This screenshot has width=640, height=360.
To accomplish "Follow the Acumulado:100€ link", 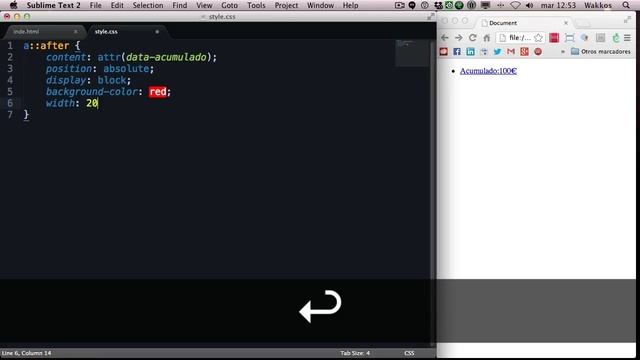I will click(488, 71).
